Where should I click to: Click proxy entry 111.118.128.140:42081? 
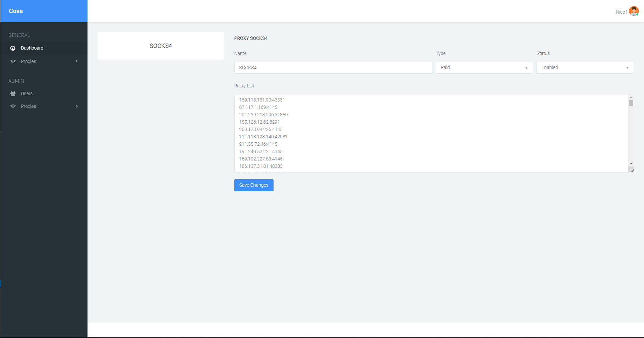(263, 137)
